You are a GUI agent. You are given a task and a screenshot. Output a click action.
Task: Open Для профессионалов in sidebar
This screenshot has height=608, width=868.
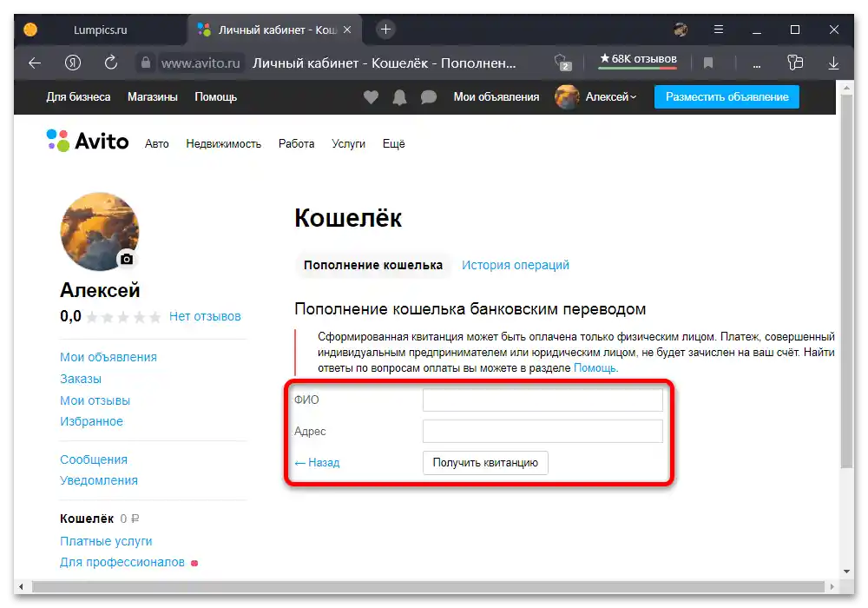pyautogui.click(x=122, y=562)
